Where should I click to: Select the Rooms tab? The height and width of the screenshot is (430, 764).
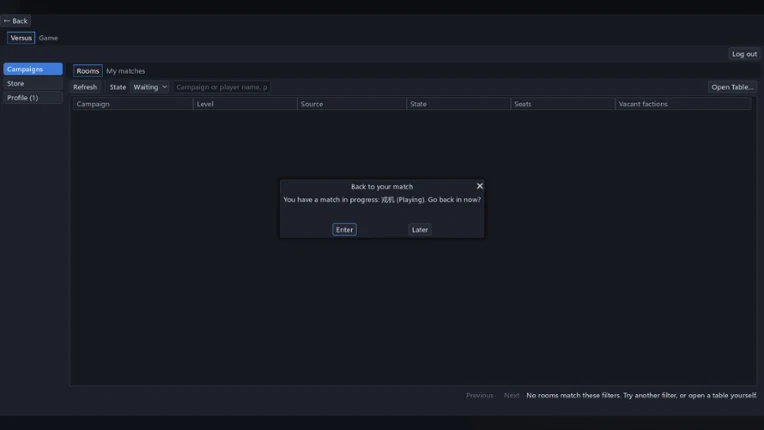click(x=88, y=71)
